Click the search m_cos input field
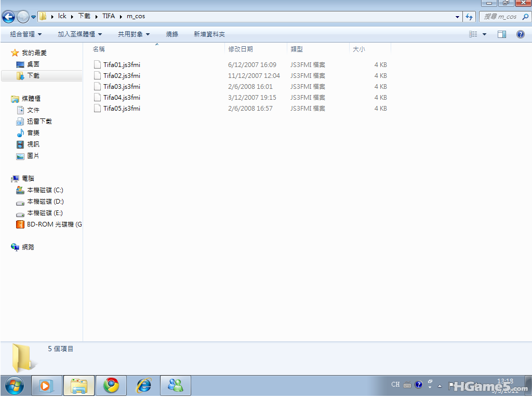The width and height of the screenshot is (532, 399). [x=500, y=17]
